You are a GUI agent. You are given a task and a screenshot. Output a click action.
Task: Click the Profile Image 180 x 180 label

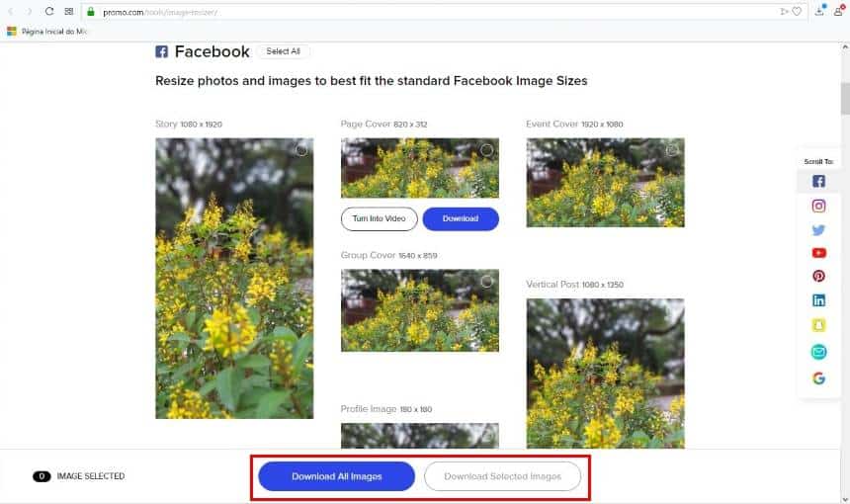[386, 409]
